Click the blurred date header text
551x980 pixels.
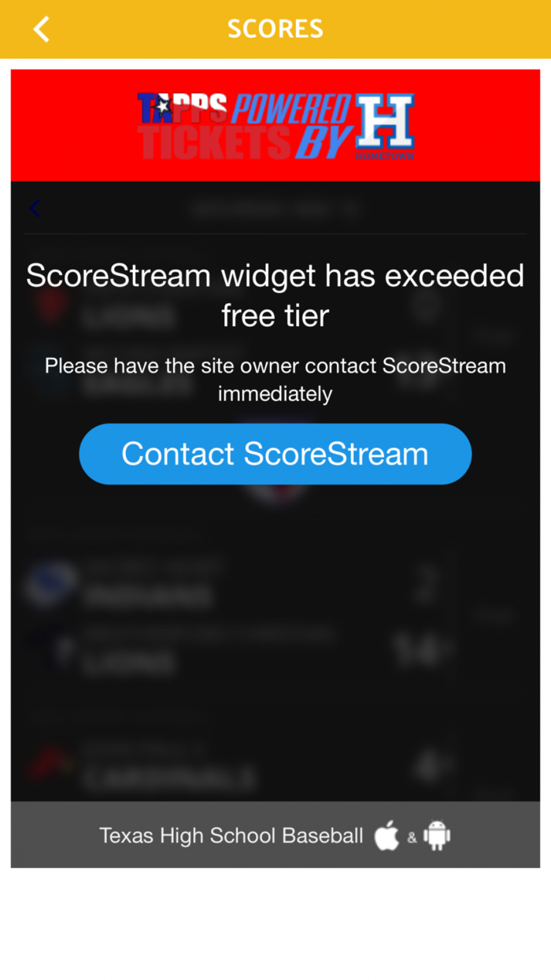[x=275, y=210]
